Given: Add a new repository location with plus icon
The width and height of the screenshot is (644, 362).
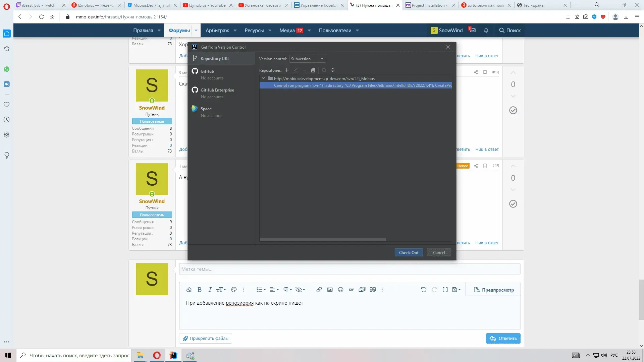Looking at the screenshot, I should click(x=287, y=70).
